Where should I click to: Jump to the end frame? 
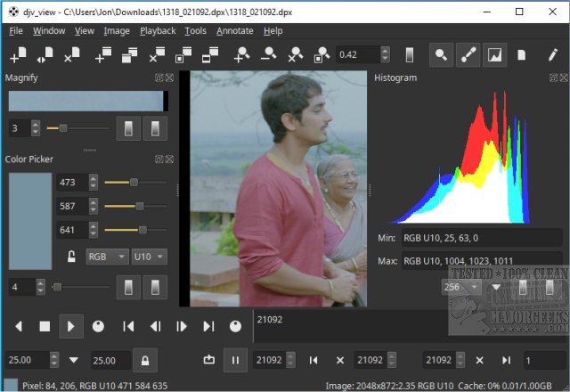click(208, 326)
